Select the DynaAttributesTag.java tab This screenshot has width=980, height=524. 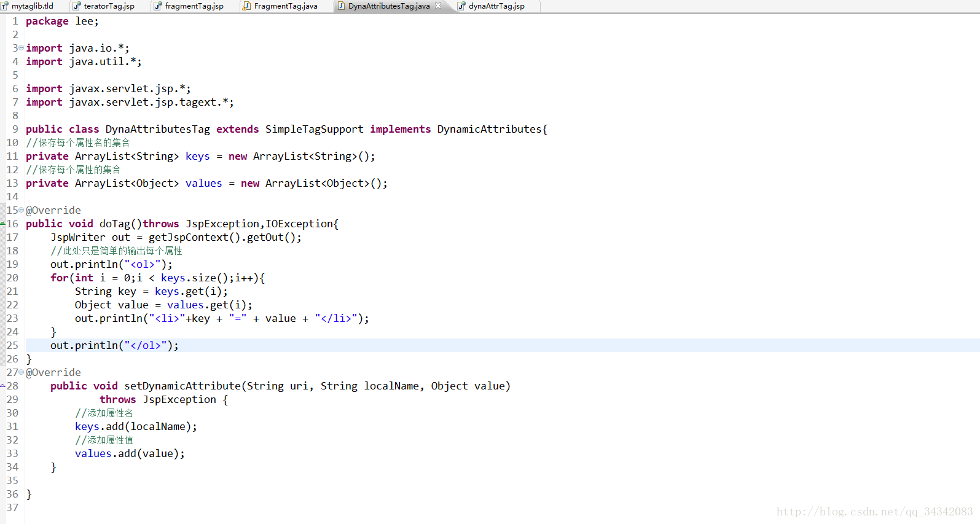point(389,6)
